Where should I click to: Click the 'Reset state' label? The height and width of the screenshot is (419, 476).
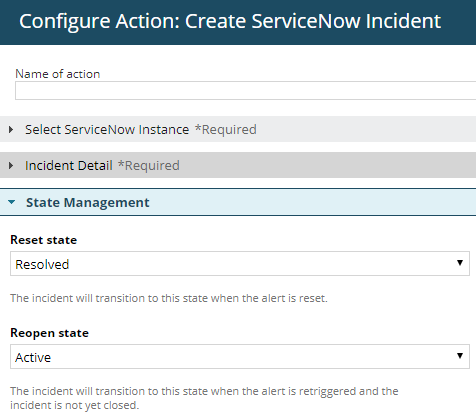[x=44, y=240]
